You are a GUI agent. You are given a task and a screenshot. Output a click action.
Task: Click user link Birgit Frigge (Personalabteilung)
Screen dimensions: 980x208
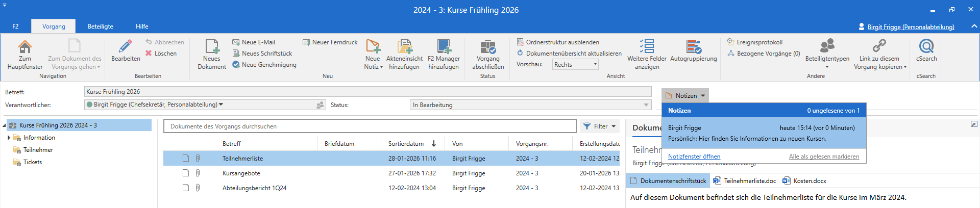coord(911,27)
